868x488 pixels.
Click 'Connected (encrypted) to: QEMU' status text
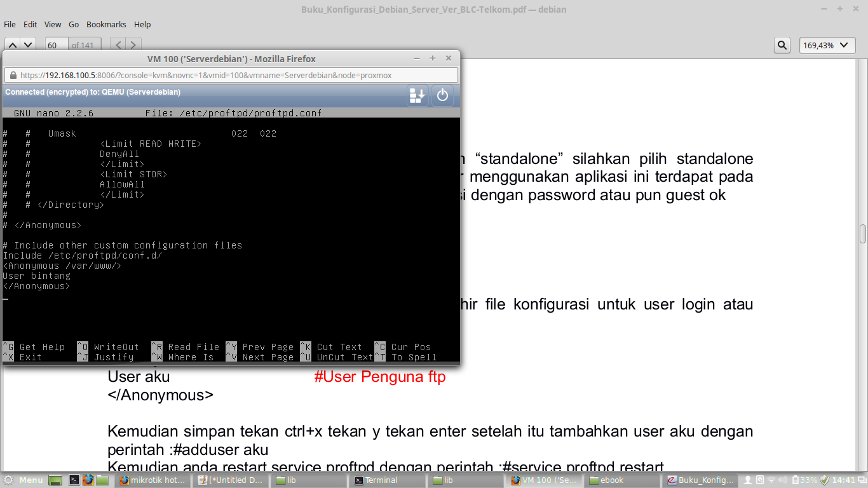tap(93, 92)
